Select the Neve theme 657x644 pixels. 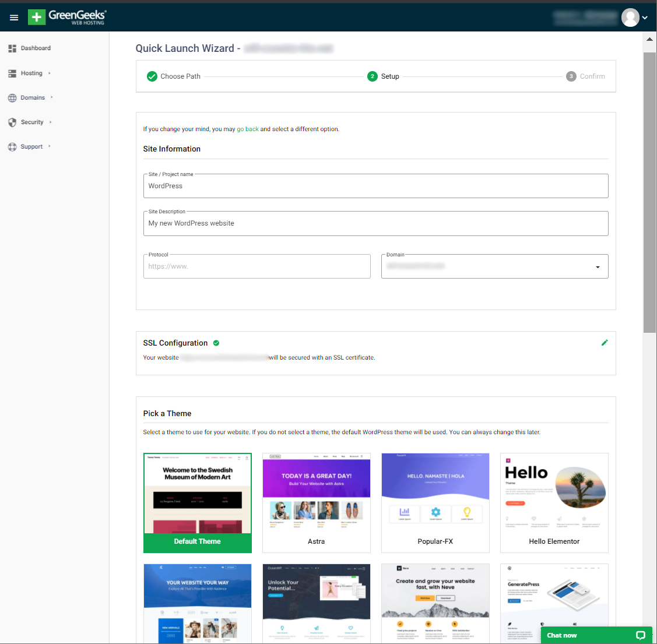(x=435, y=603)
